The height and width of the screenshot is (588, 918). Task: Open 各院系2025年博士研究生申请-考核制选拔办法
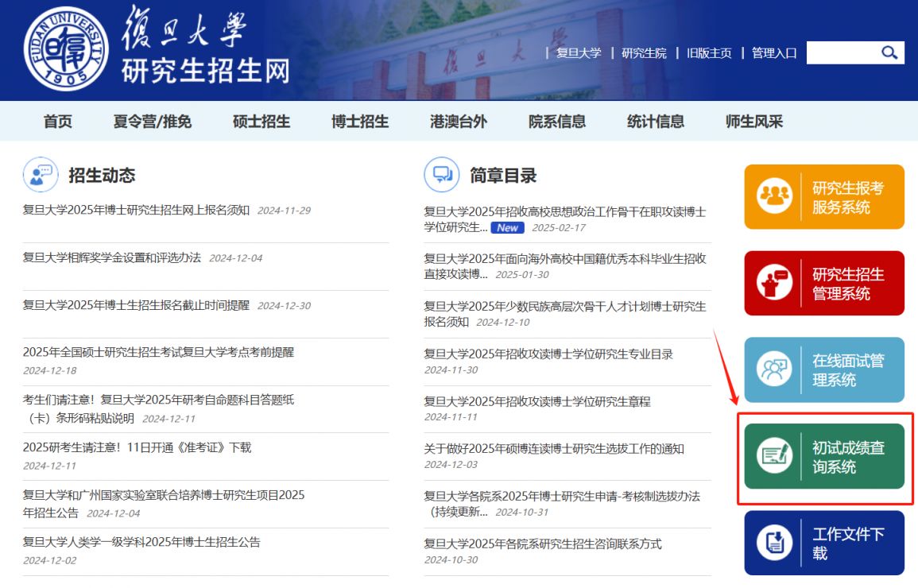(x=562, y=504)
